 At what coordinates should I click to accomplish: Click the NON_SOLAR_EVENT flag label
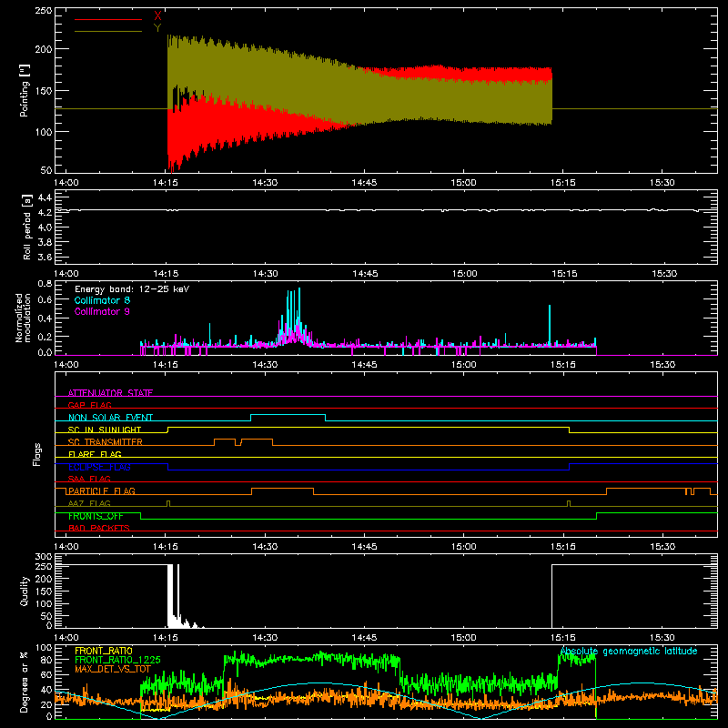(110, 418)
